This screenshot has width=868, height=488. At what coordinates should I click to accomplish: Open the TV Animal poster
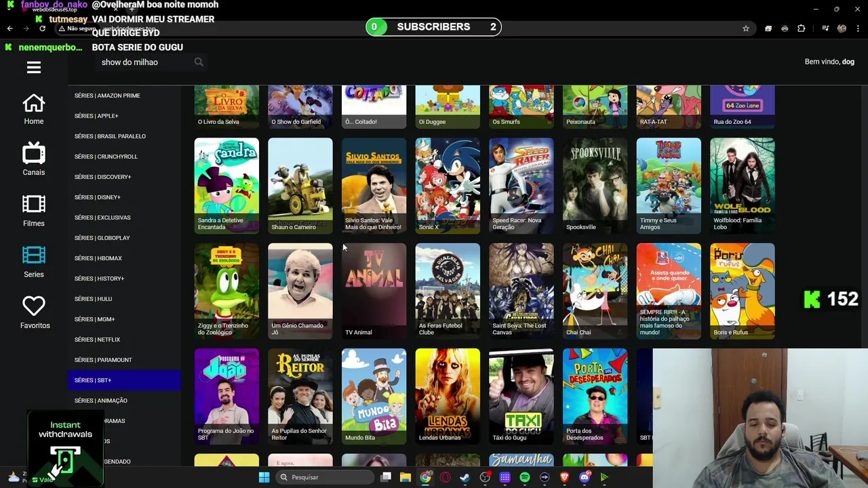tap(374, 291)
